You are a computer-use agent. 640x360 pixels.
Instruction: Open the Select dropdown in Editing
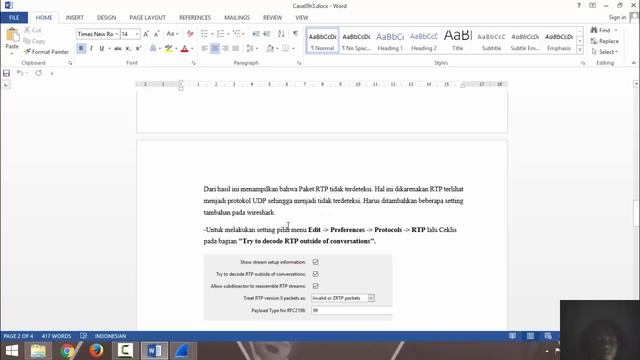click(605, 52)
